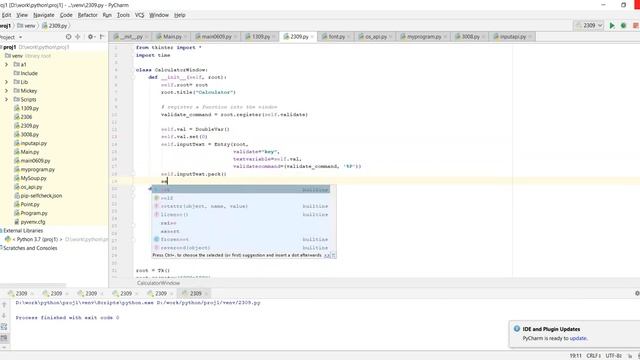Click the cursor position 19:11 in status bar

click(576, 356)
